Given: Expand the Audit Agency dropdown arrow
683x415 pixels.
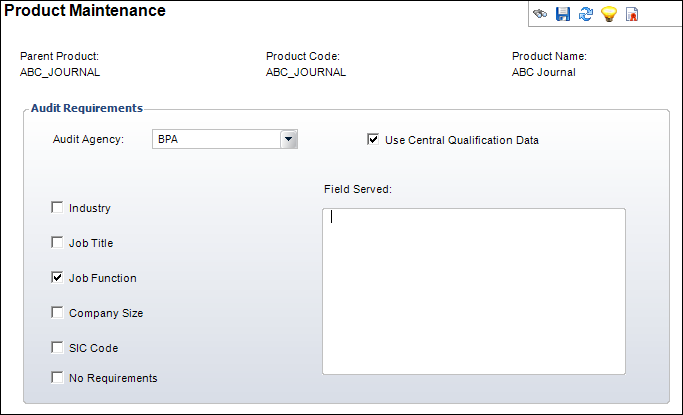Looking at the screenshot, I should (x=289, y=140).
